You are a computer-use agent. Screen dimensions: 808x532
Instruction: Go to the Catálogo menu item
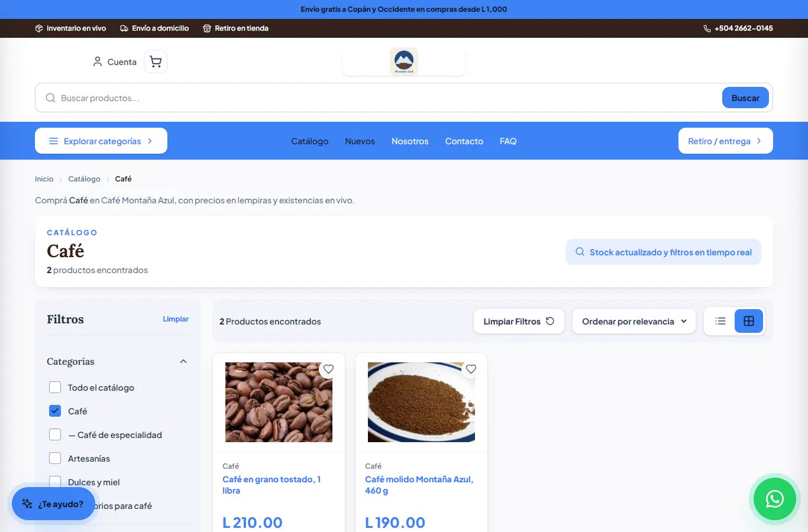point(310,141)
